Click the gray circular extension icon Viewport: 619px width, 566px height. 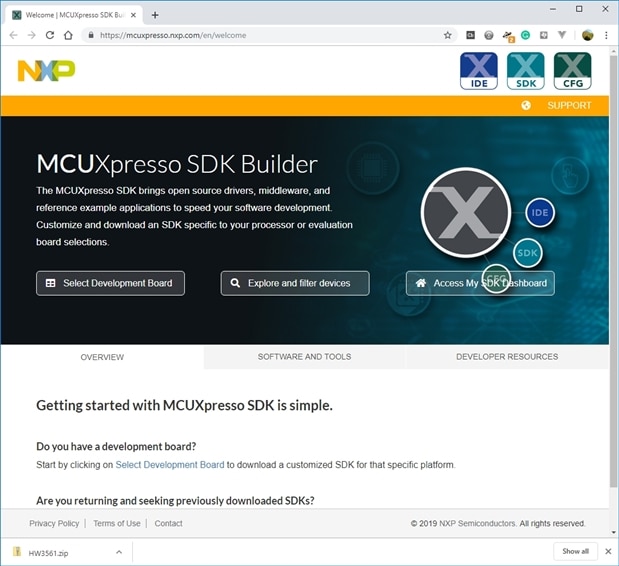pyautogui.click(x=489, y=35)
